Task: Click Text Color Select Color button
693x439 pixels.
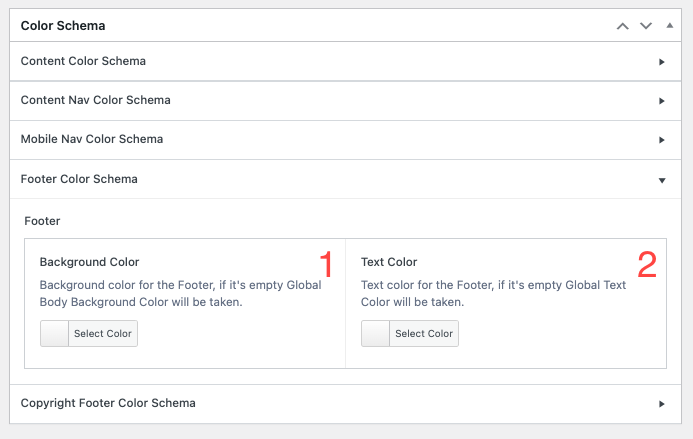Action: 423,334
